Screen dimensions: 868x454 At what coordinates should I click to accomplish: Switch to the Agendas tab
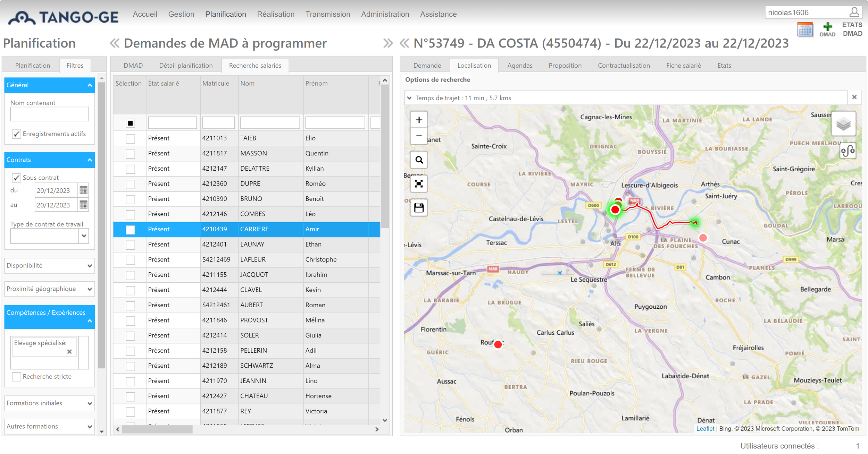519,66
